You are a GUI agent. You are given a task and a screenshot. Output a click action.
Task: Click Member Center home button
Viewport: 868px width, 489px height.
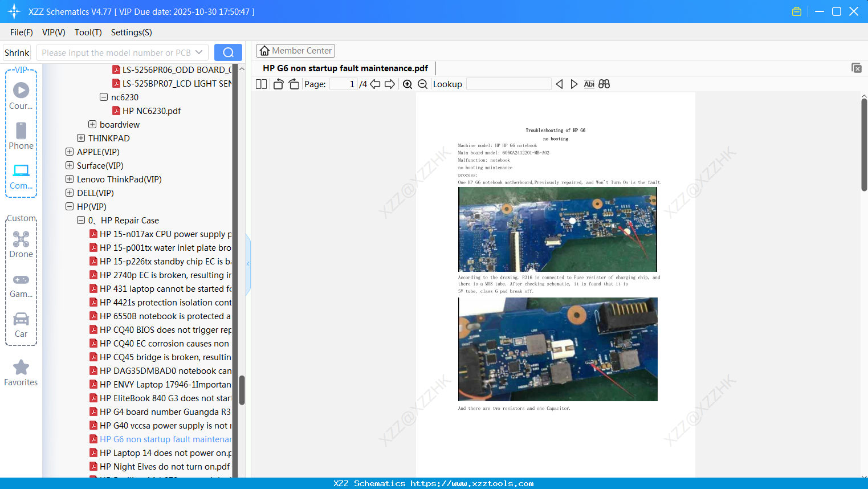pos(295,51)
